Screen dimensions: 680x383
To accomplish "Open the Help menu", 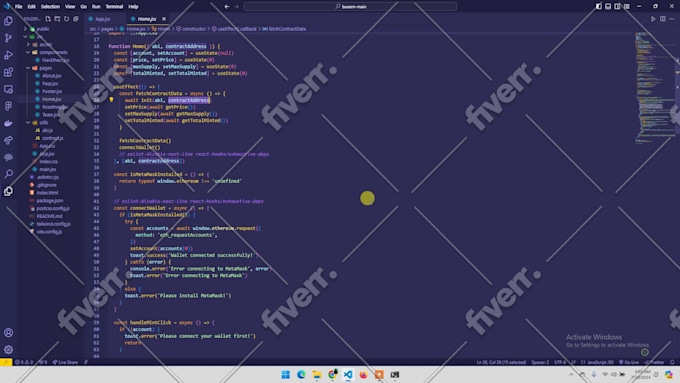I will [x=133, y=7].
